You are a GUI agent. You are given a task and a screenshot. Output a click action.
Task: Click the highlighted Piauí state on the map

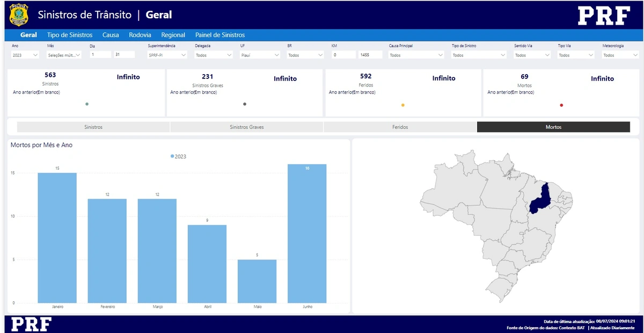click(x=541, y=200)
